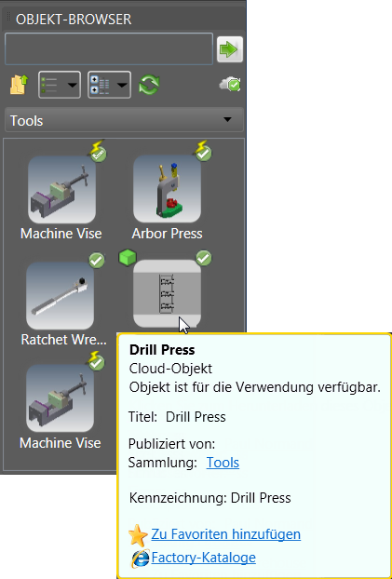The width and height of the screenshot is (392, 579).
Task: Open the Factory-Kataloge link
Action: (x=204, y=558)
